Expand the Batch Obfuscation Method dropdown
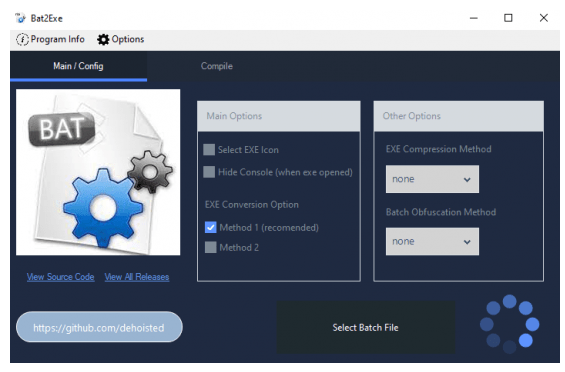 tap(432, 242)
